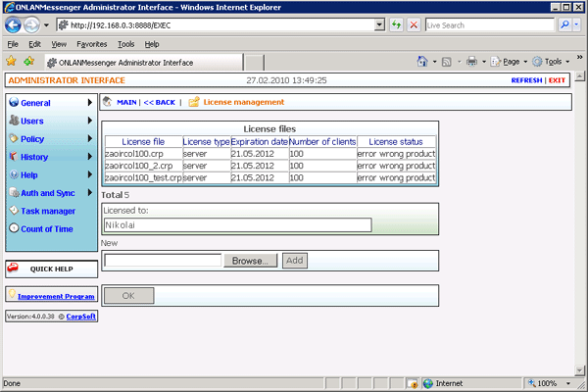
Task: Open the Help menu in menu bar
Action: pos(152,44)
